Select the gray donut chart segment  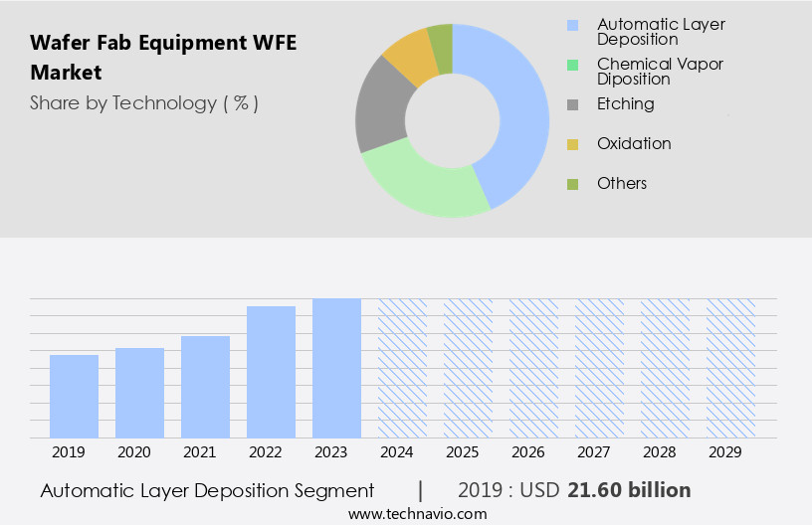click(x=380, y=107)
